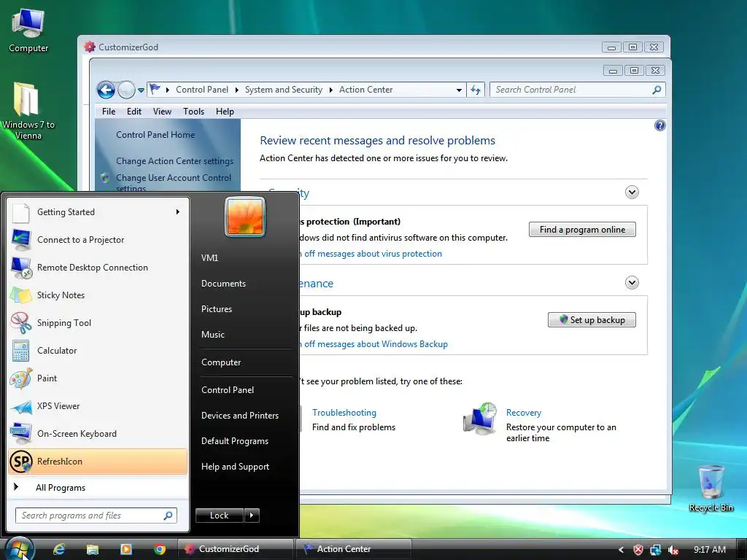
Task: Select the Recycle Bin desktop icon
Action: click(x=711, y=488)
